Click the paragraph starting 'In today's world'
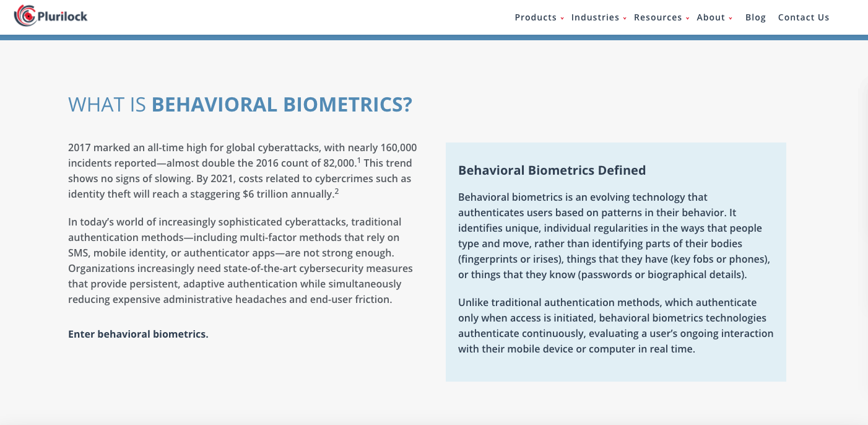The height and width of the screenshot is (425, 868). (241, 261)
